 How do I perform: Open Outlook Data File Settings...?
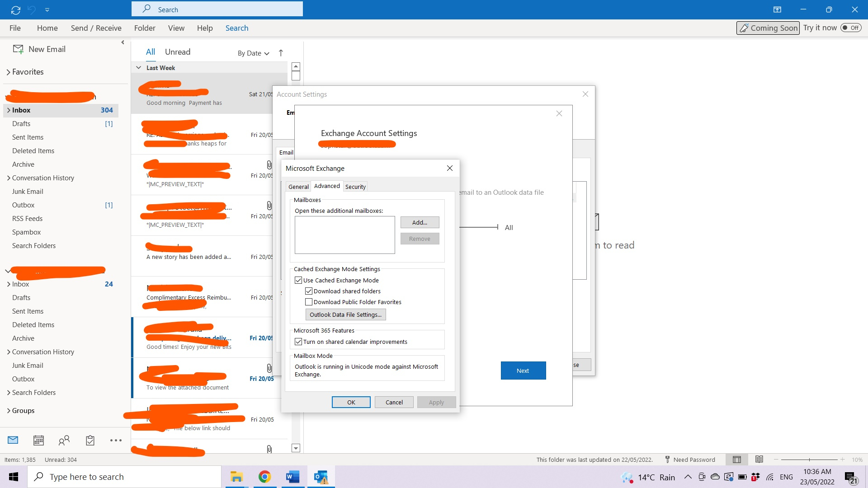(x=345, y=314)
